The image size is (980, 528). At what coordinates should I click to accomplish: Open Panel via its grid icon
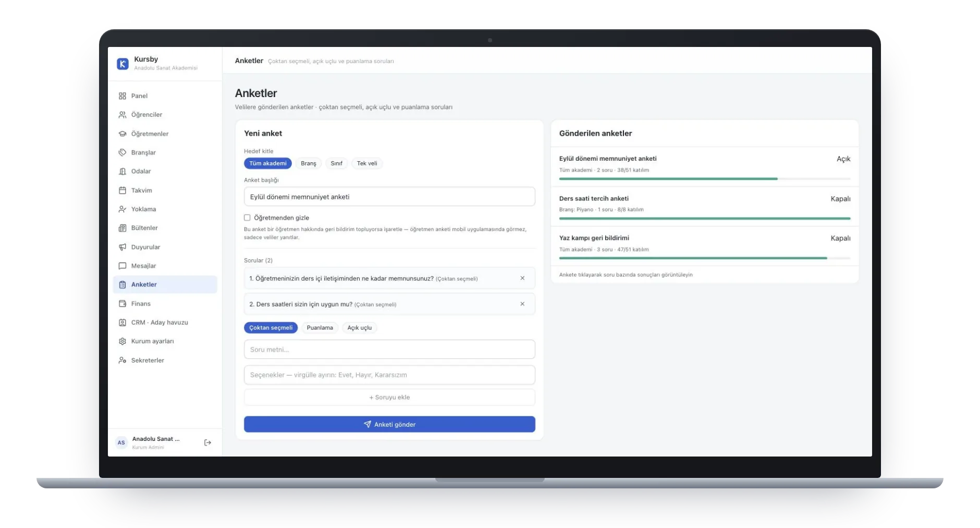point(123,96)
